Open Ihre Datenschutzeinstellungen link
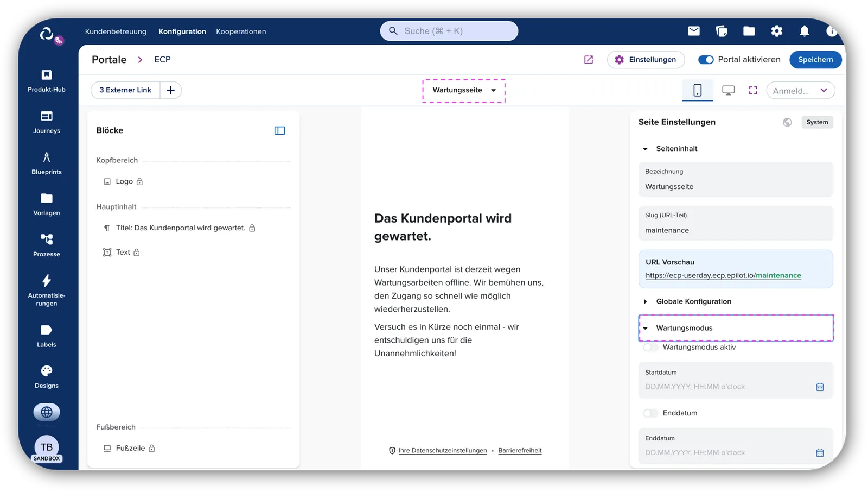868x492 pixels. pos(443,451)
